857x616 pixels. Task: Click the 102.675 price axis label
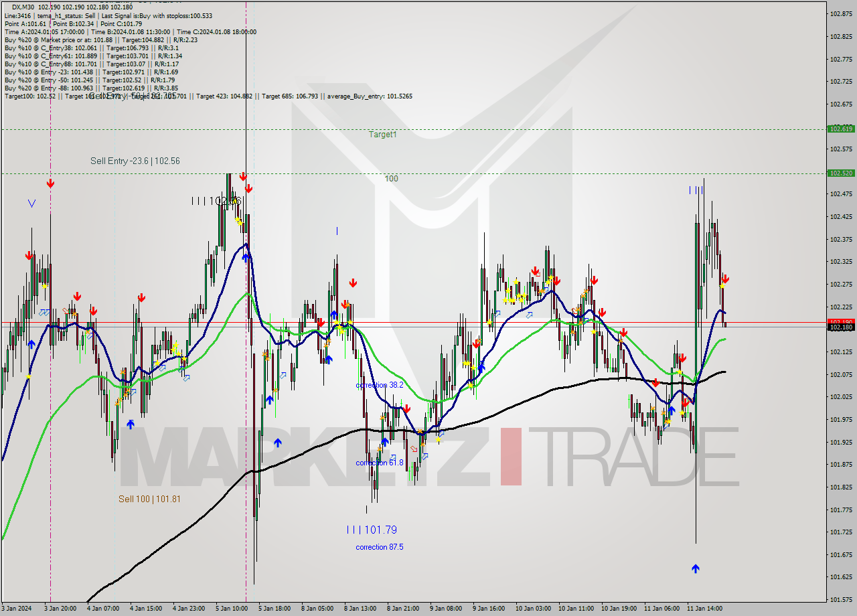click(841, 104)
